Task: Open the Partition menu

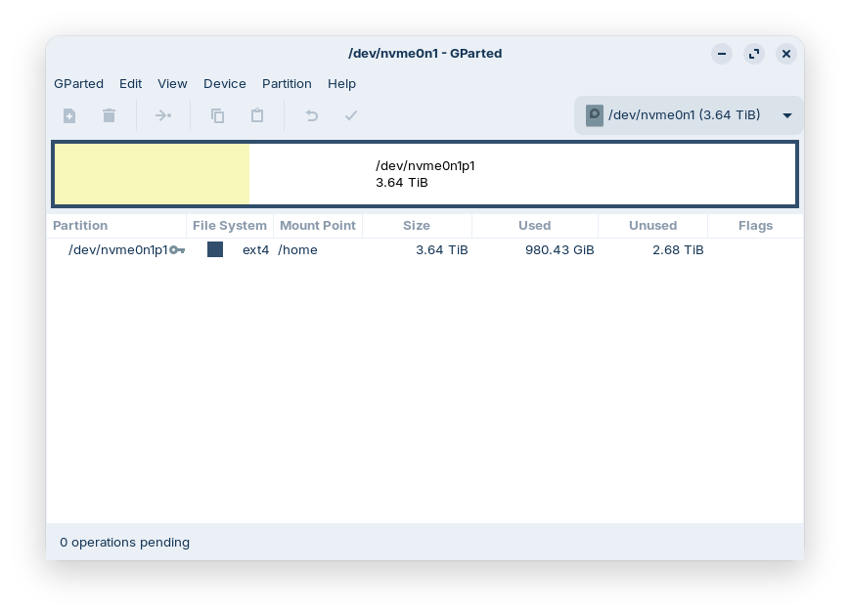Action: coord(287,84)
